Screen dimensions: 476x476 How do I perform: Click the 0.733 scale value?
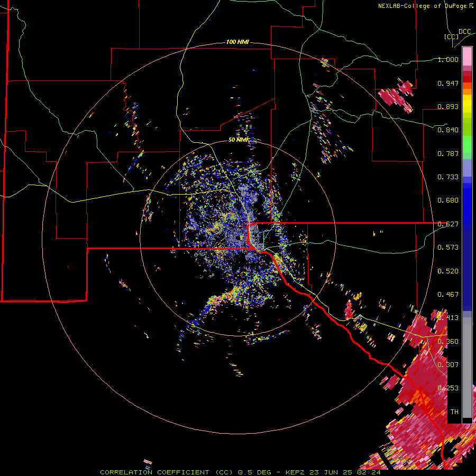tap(448, 177)
